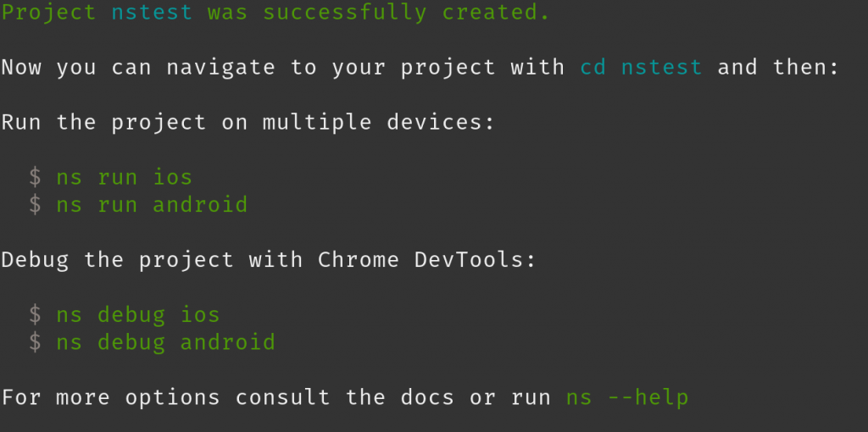868x432 pixels.
Task: Click the dollar prompt before 'ns debug android'
Action: click(35, 343)
